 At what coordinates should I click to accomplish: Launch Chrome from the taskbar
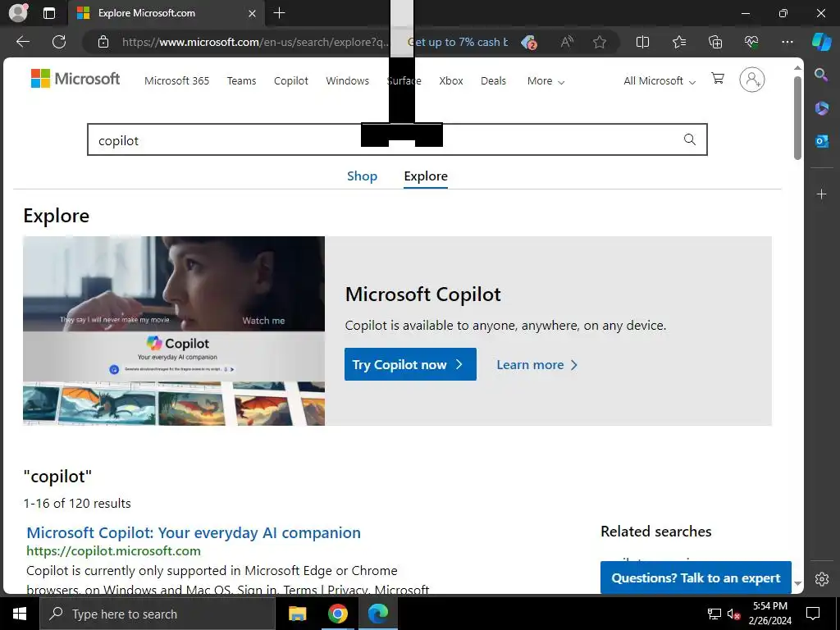[x=337, y=614]
